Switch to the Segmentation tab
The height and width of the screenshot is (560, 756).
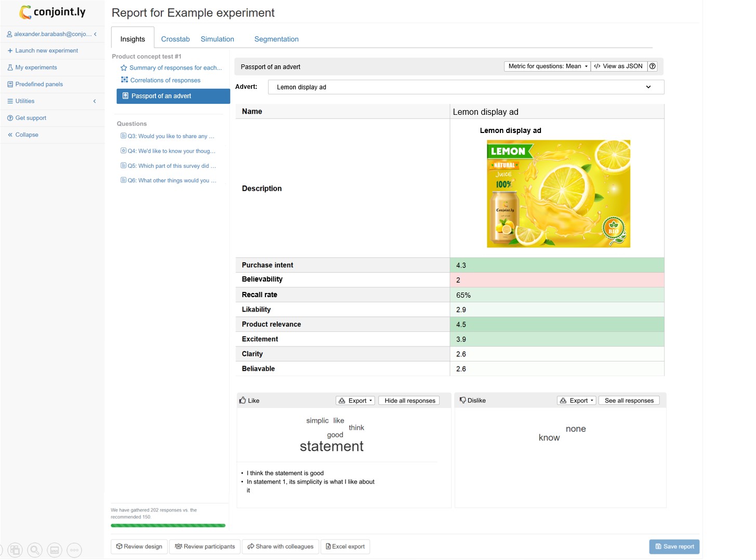276,39
